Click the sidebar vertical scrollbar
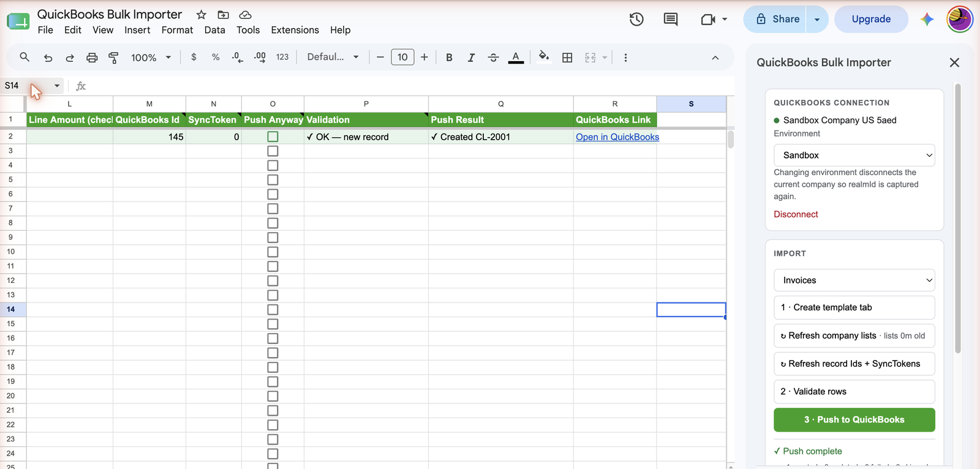This screenshot has width=980, height=469. (x=957, y=219)
